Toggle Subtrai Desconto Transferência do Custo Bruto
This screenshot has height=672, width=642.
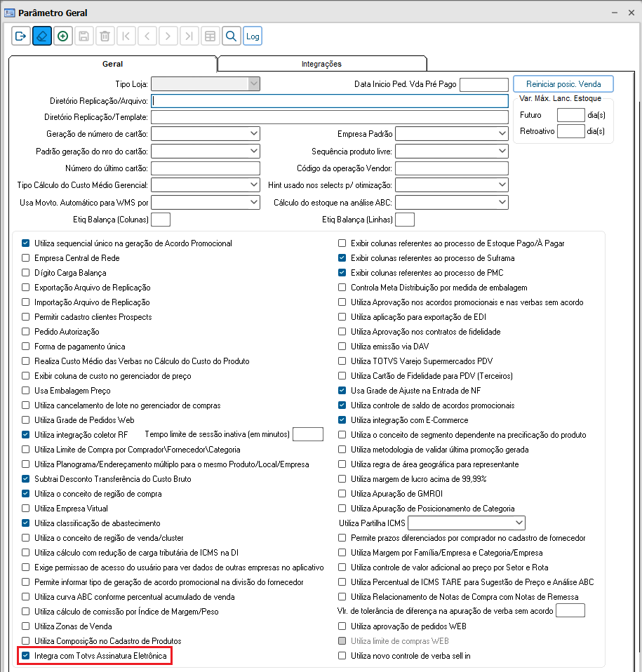tap(26, 478)
